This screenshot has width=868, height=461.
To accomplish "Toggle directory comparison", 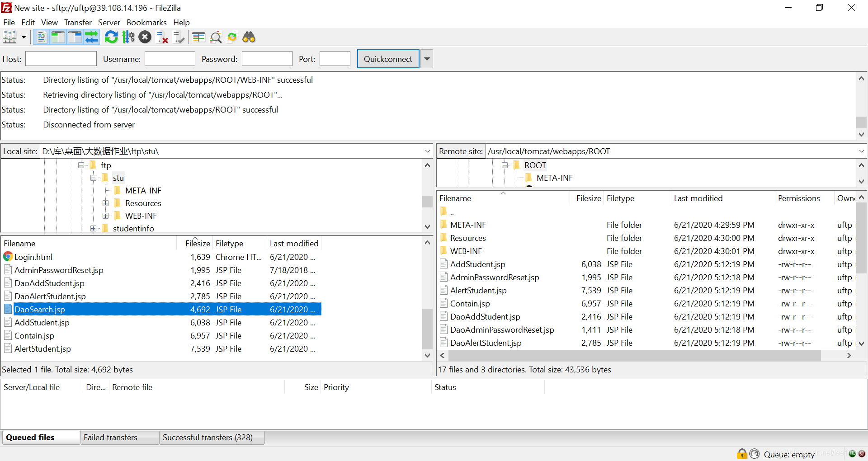I will point(216,37).
